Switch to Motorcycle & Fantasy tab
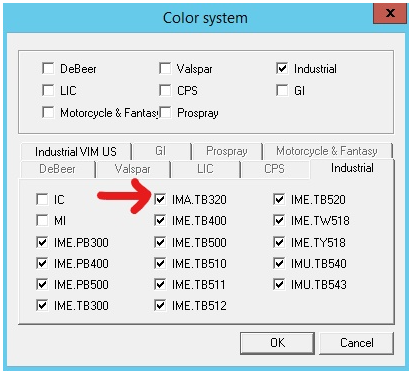Viewport: 412px width, 374px height. (327, 151)
